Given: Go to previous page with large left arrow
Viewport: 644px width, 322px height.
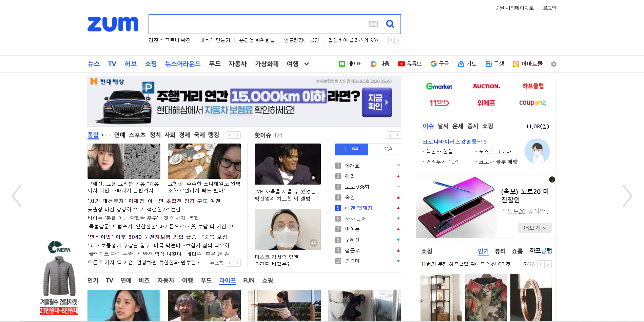Looking at the screenshot, I should (x=17, y=196).
